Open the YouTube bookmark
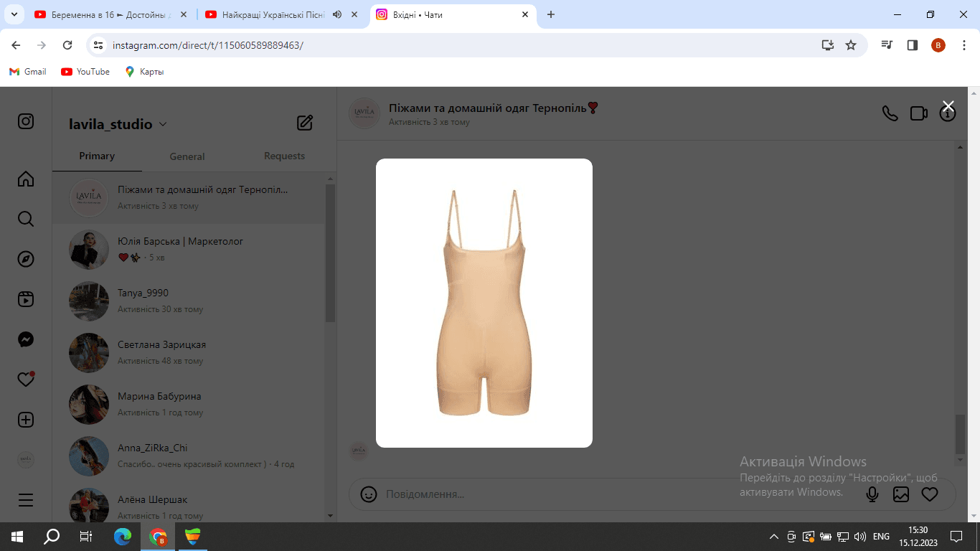 [x=85, y=72]
